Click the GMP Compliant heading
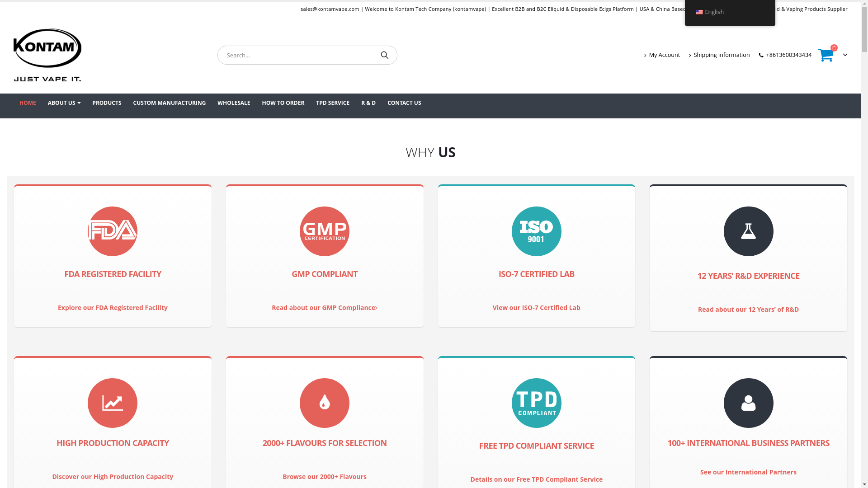 (x=325, y=274)
